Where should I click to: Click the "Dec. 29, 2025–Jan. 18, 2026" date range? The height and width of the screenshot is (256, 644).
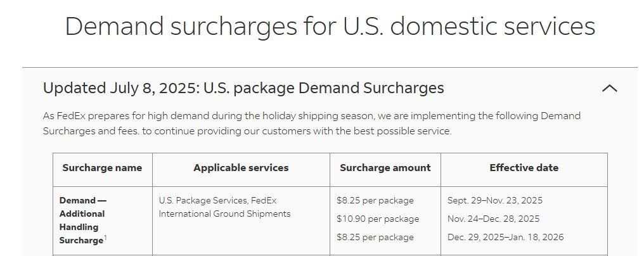pos(505,237)
